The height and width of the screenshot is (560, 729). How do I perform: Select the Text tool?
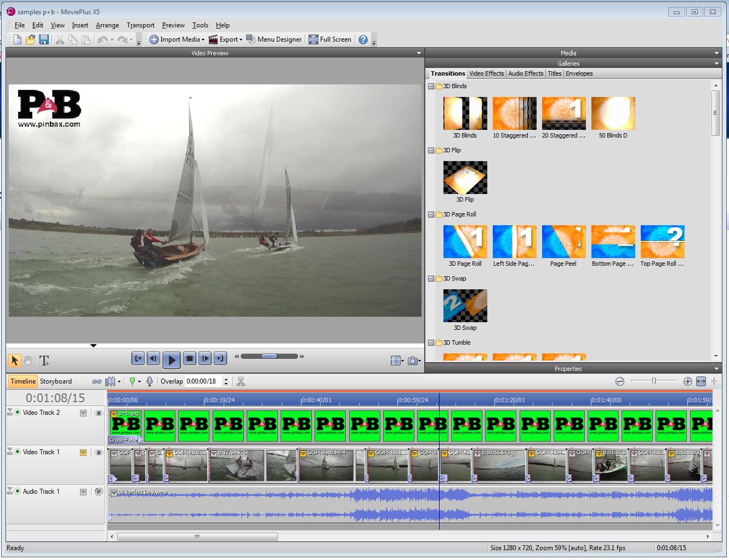pyautogui.click(x=44, y=361)
